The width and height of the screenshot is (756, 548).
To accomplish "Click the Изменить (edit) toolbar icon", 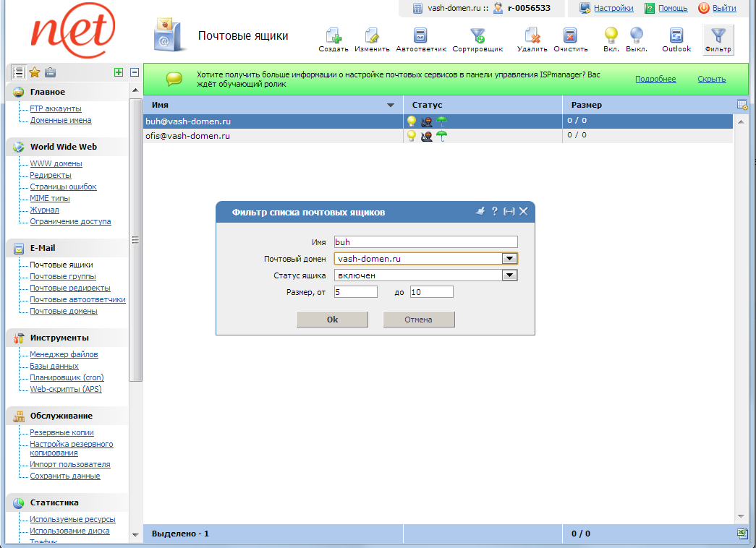I will [372, 37].
